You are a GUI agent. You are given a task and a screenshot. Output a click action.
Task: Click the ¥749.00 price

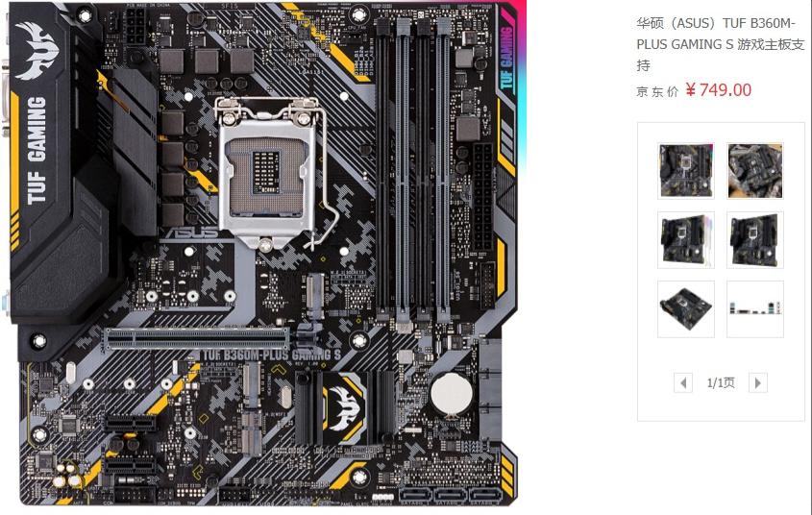(x=718, y=90)
